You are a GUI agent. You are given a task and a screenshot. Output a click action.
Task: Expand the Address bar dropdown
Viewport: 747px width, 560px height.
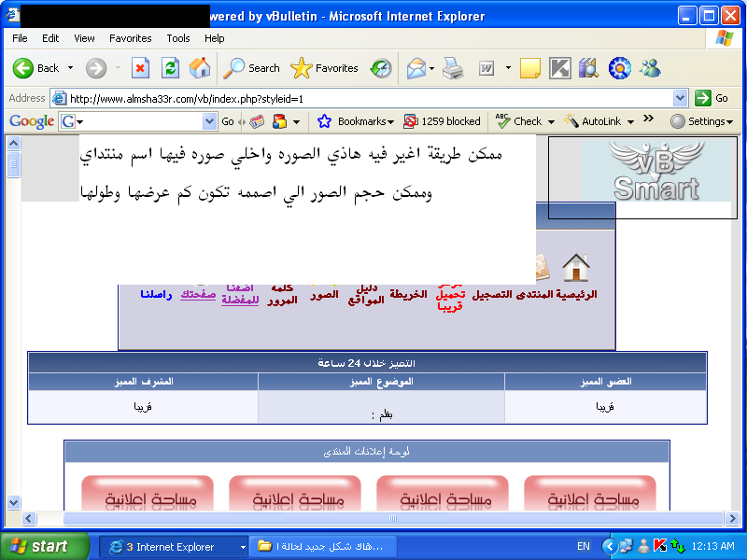point(680,98)
